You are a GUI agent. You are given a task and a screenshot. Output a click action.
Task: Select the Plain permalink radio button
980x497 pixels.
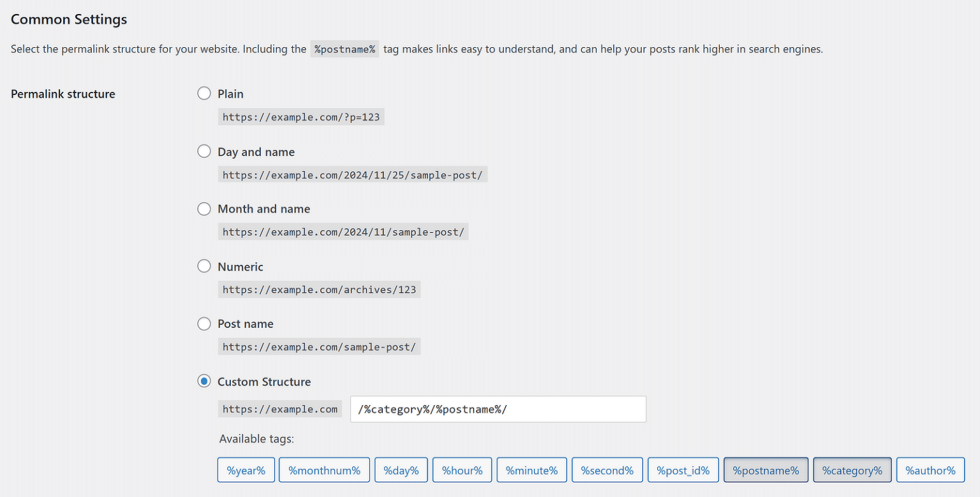[204, 94]
